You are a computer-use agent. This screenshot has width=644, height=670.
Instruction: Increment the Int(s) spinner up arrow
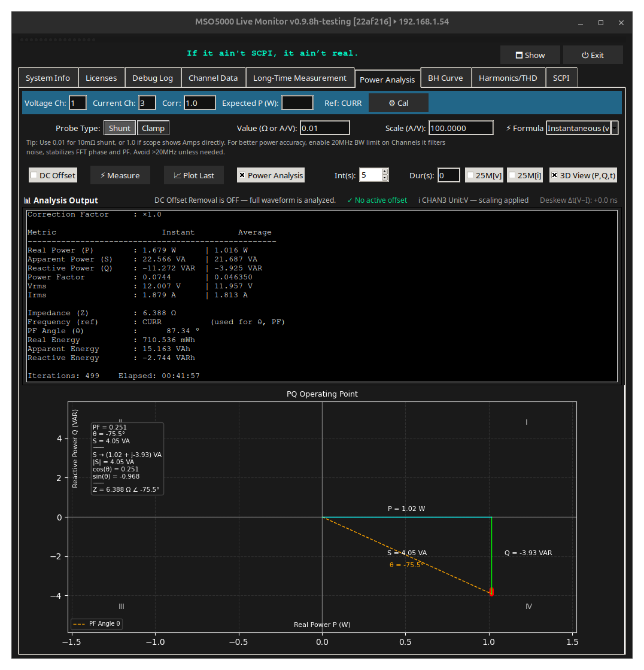[x=385, y=172]
